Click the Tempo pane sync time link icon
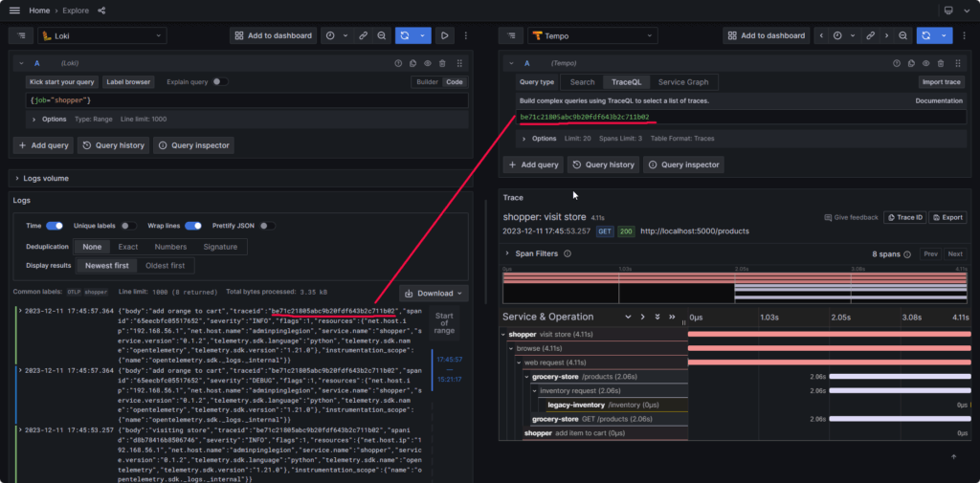Viewport: 980px width, 483px height. click(x=870, y=35)
